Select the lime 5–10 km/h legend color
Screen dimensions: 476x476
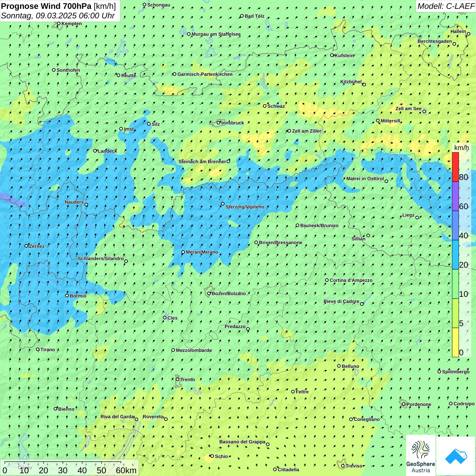(455, 313)
